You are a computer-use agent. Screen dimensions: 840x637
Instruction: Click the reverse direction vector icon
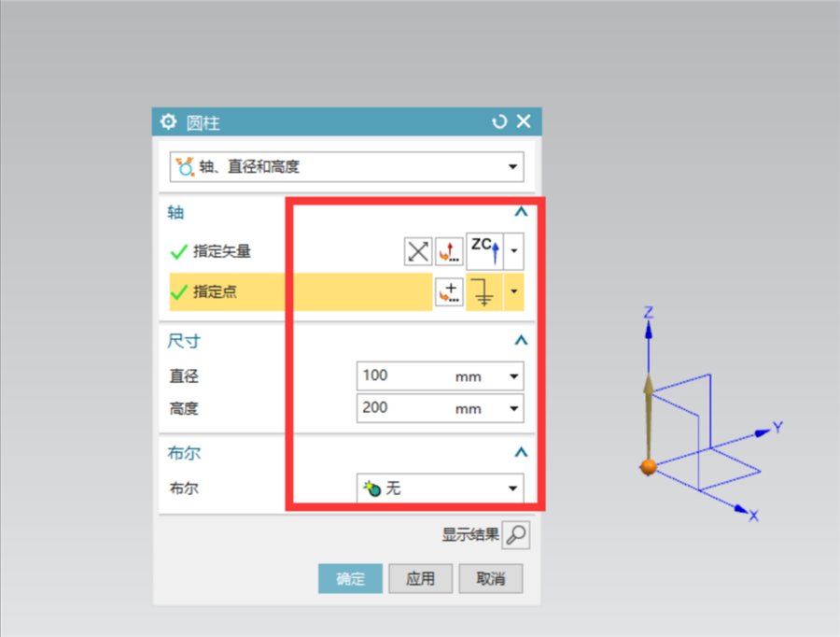coord(418,251)
